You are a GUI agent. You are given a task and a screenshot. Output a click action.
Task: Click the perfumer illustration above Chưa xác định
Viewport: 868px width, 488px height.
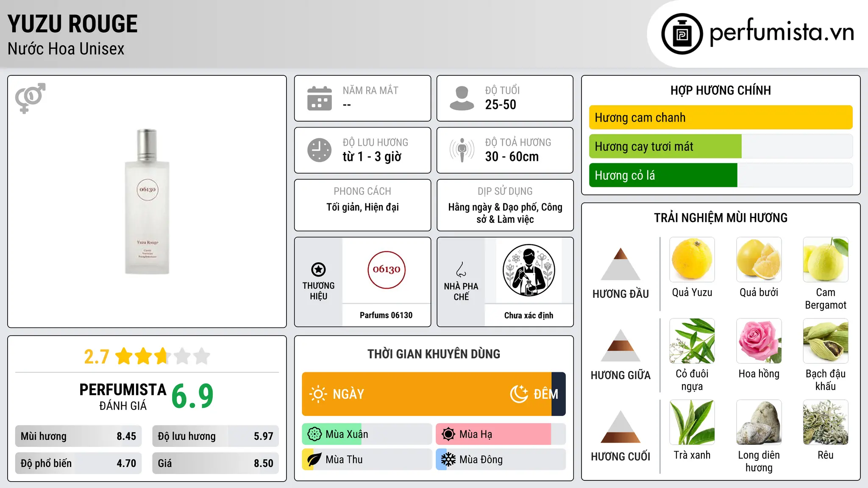pyautogui.click(x=529, y=270)
